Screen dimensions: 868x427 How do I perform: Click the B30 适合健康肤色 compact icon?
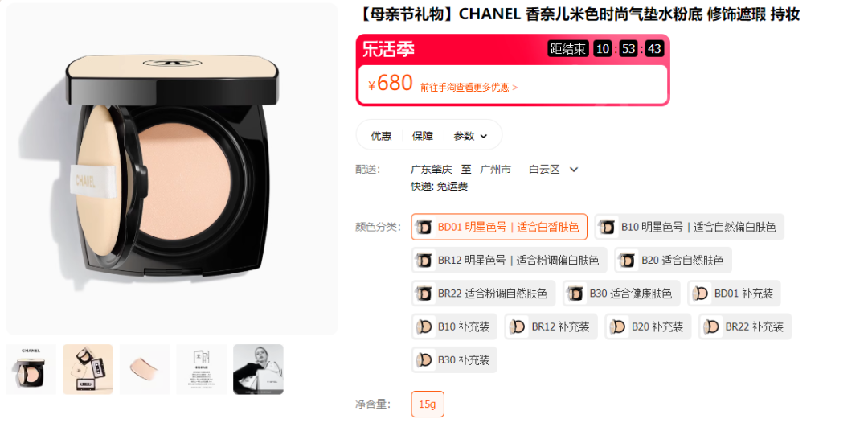tap(576, 294)
